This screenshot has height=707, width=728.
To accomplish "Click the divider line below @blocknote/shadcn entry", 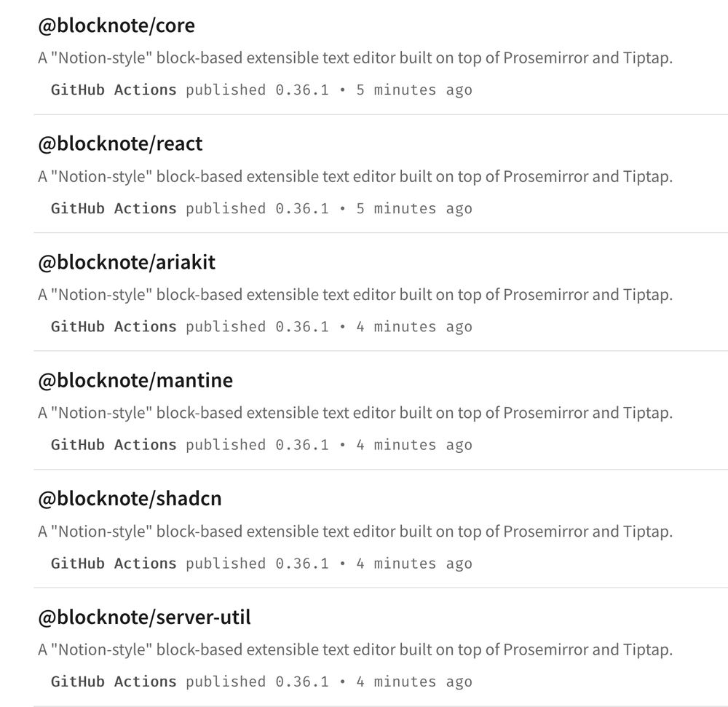I will [x=364, y=588].
